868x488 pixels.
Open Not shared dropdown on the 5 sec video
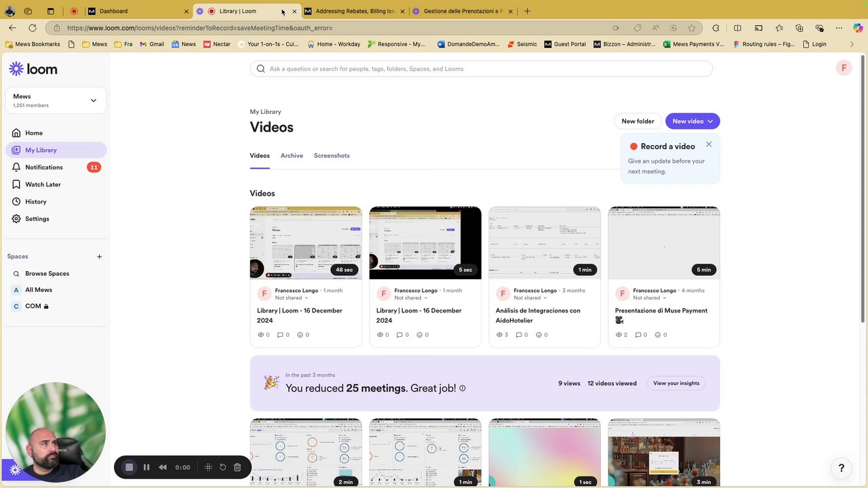click(411, 298)
